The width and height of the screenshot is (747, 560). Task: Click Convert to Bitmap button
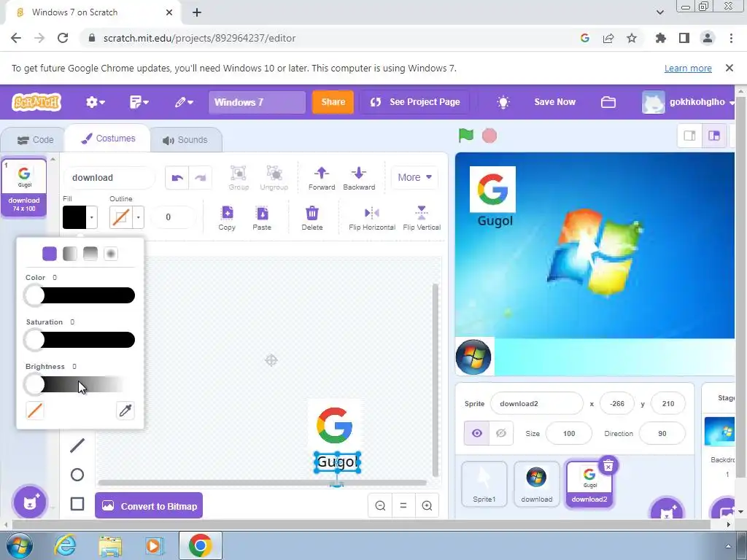(x=149, y=506)
